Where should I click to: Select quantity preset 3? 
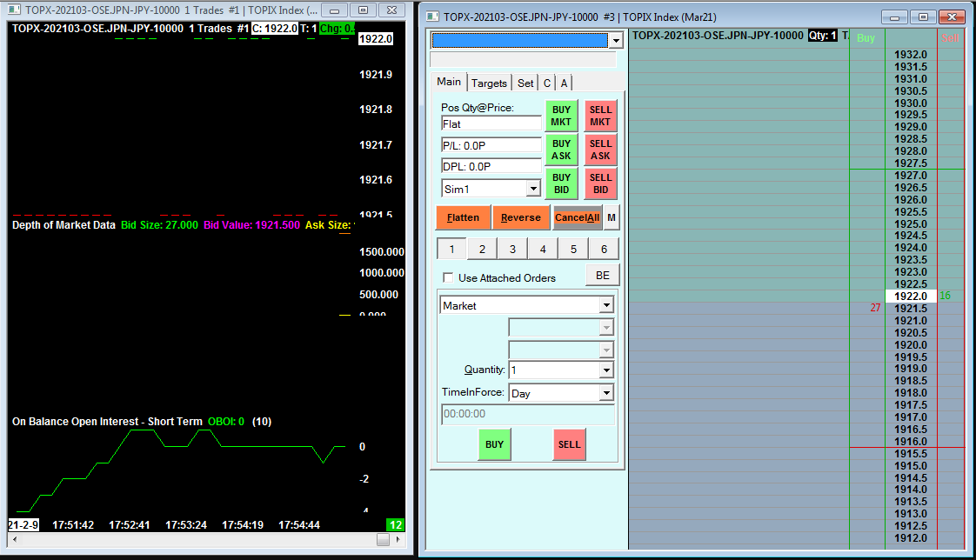pos(512,249)
